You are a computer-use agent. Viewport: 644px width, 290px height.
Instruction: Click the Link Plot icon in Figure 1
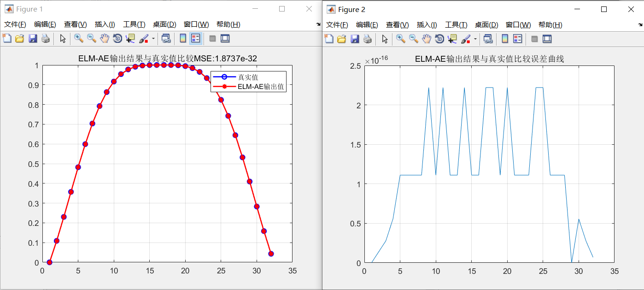coord(166,39)
